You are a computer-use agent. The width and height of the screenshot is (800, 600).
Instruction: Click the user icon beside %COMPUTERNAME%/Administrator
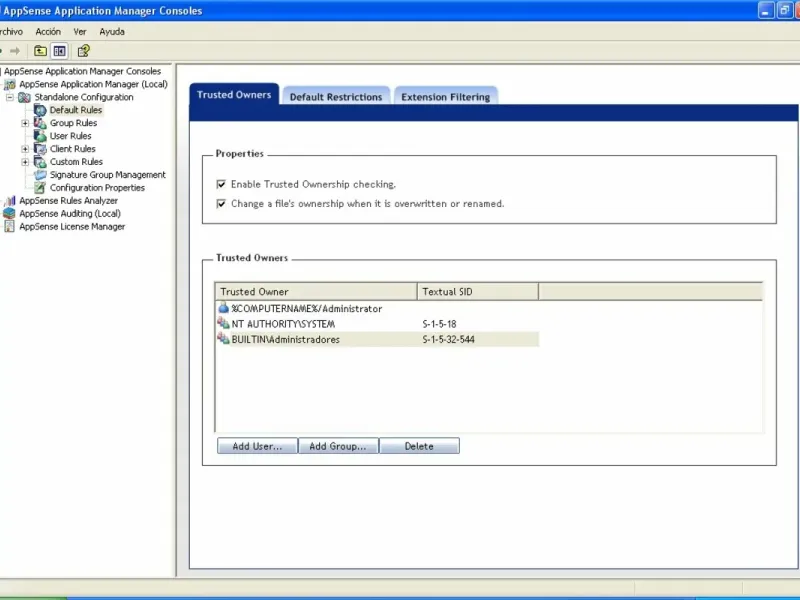click(x=223, y=308)
